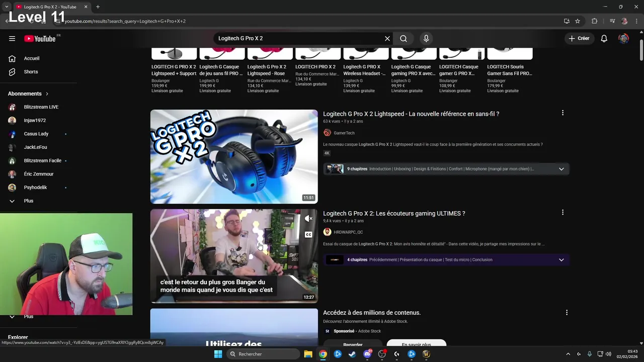Image resolution: width=644 pixels, height=362 pixels.
Task: Unmute the inline video preview
Action: [308, 219]
